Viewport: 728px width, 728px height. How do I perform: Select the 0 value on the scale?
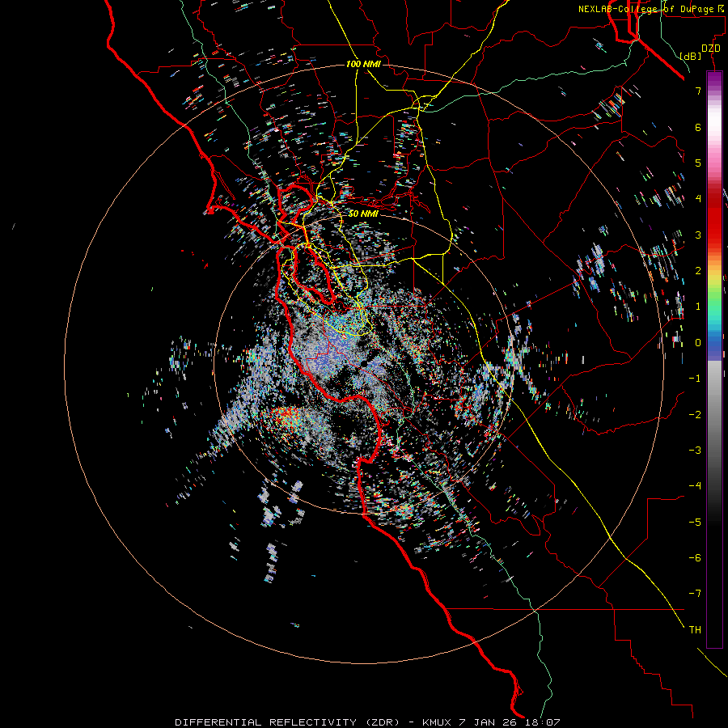point(698,343)
